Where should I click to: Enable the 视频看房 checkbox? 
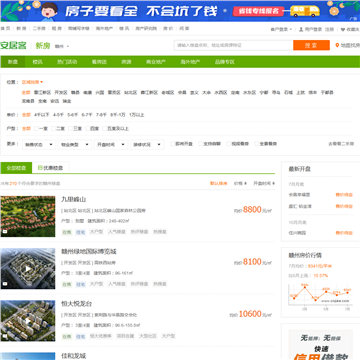point(229,144)
